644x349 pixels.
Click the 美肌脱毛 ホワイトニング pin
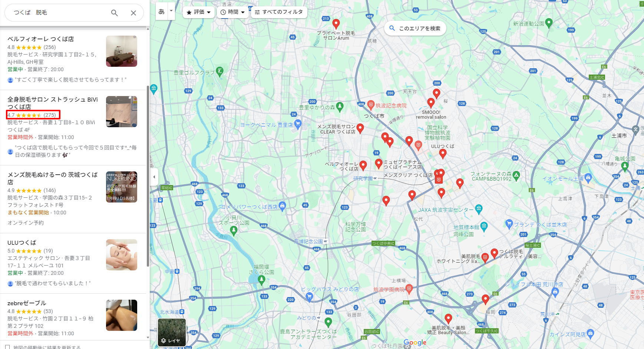click(x=485, y=258)
